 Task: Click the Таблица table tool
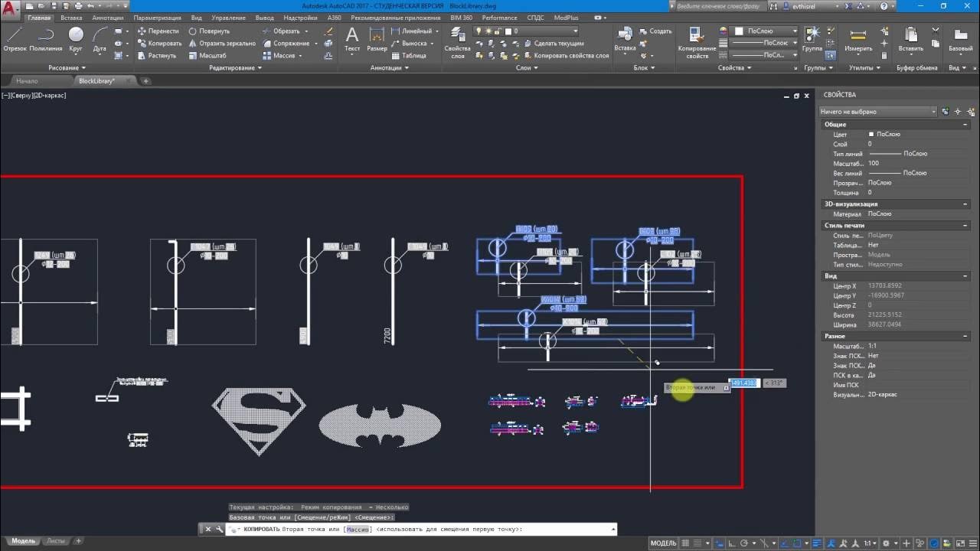[x=409, y=56]
